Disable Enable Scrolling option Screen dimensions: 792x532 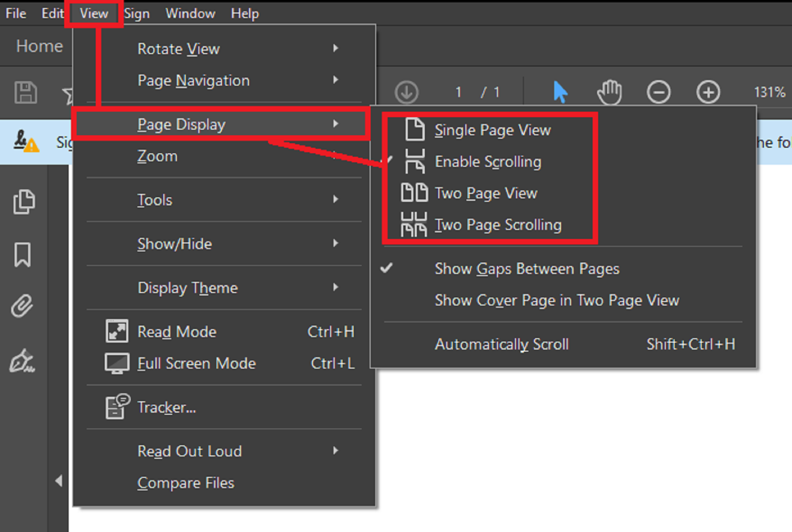tap(488, 161)
